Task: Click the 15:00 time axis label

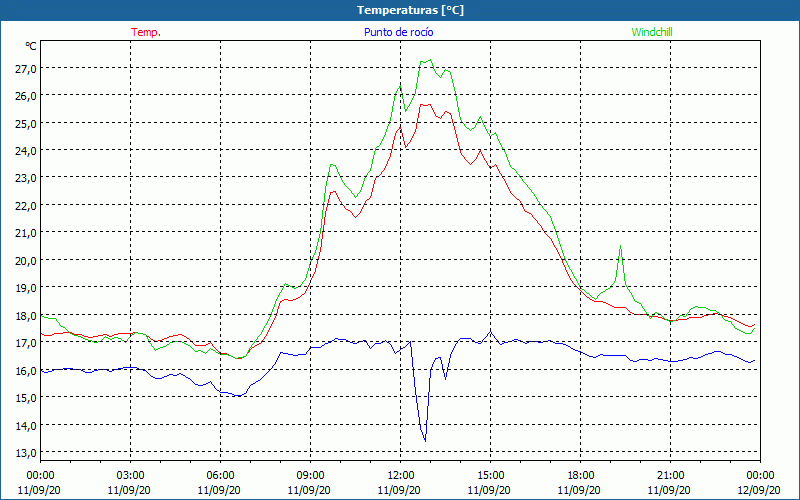Action: (x=490, y=476)
